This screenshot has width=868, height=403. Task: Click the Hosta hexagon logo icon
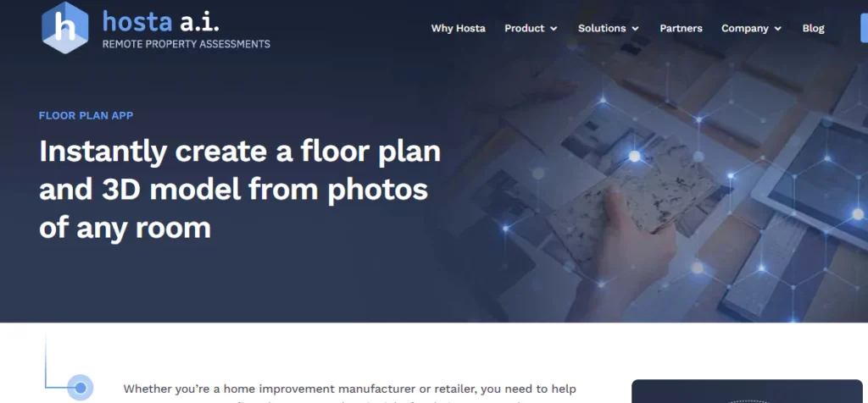[x=64, y=28]
